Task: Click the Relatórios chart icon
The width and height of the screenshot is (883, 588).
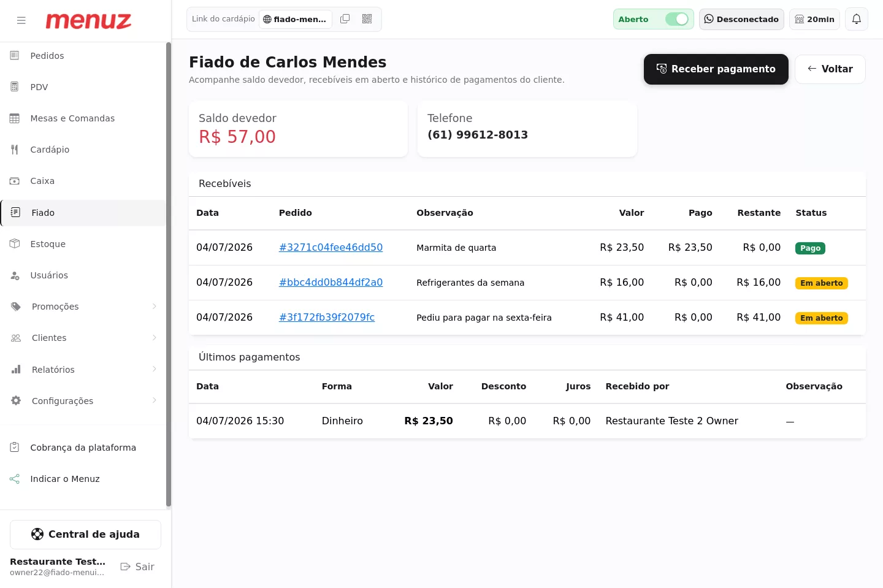Action: coord(16,369)
